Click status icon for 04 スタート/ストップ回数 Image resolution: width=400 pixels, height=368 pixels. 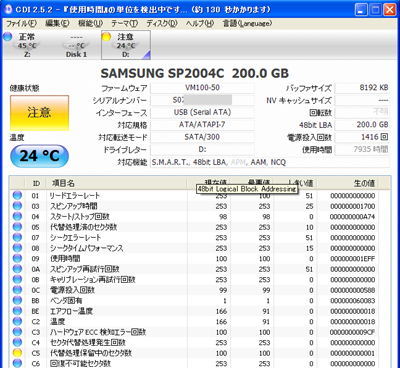click(17, 216)
